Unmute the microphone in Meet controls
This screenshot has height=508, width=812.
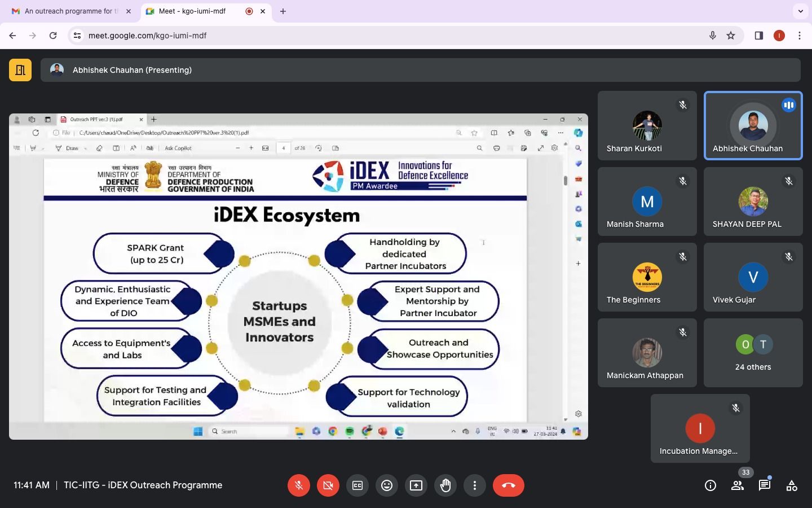click(299, 485)
